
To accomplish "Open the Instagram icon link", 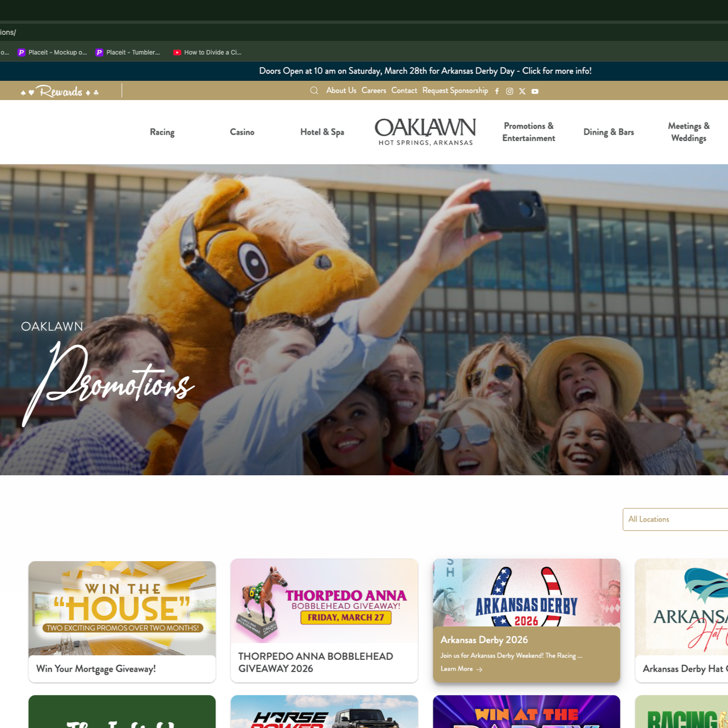I will (509, 91).
